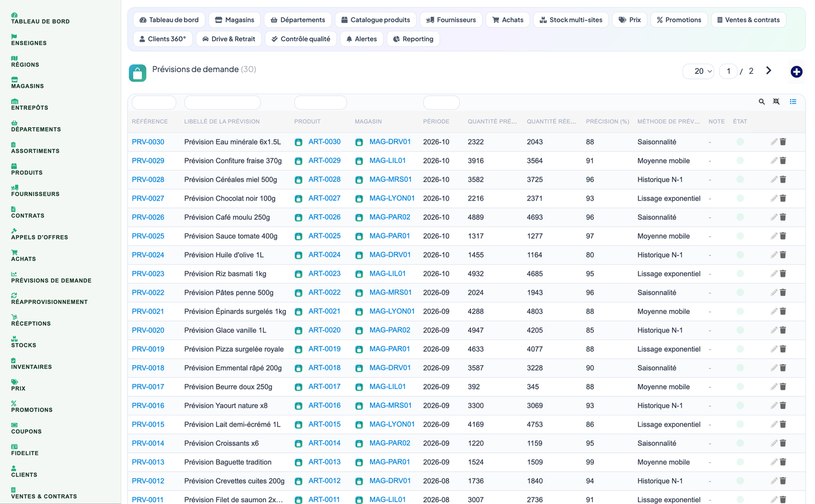Open forecast link PRV-0020
This screenshot has height=504, width=815.
(148, 330)
